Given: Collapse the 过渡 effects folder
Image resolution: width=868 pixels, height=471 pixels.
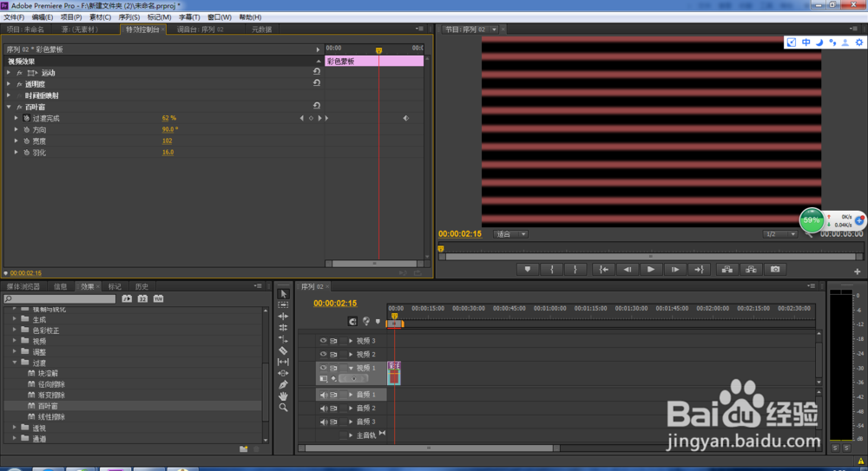Looking at the screenshot, I should point(15,363).
